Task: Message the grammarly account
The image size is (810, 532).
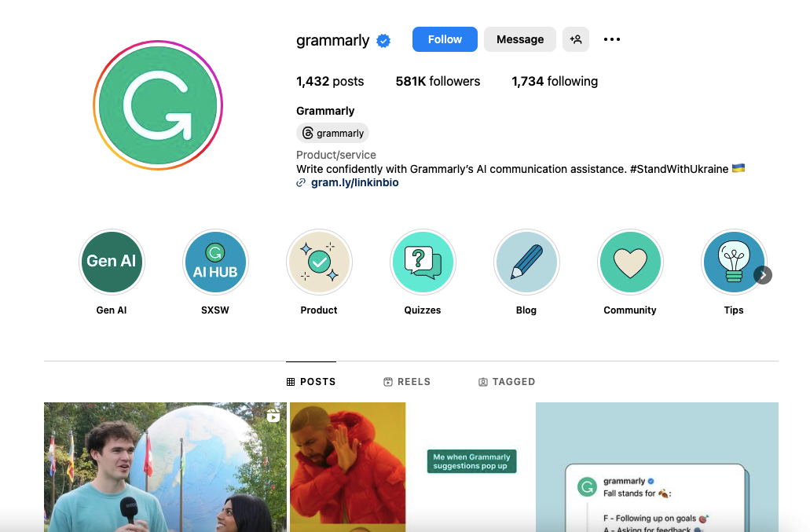Action: 519,39
